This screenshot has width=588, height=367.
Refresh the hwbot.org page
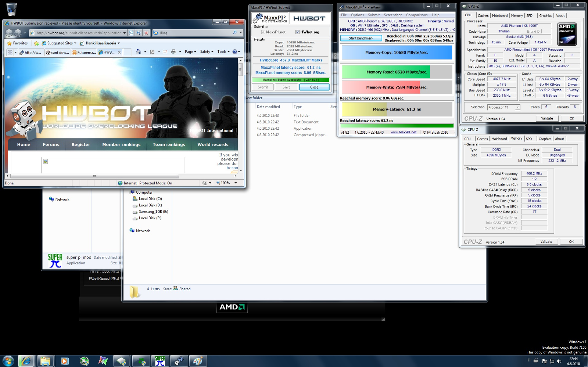pos(139,33)
